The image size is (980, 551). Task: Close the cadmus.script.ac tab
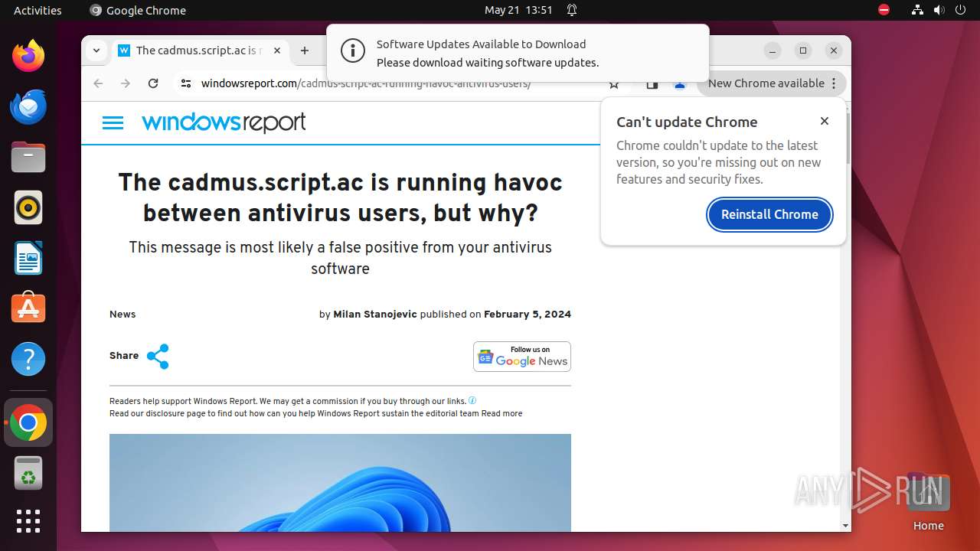pos(277,51)
